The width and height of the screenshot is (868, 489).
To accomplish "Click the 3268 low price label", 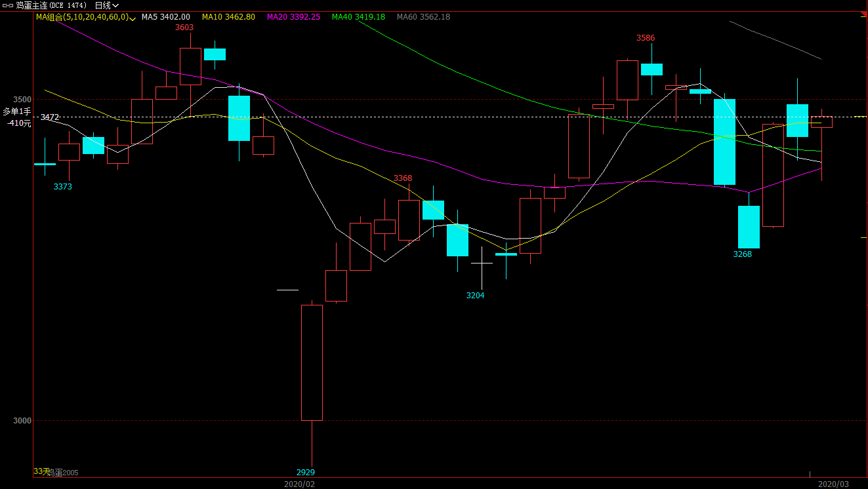I will (x=743, y=254).
